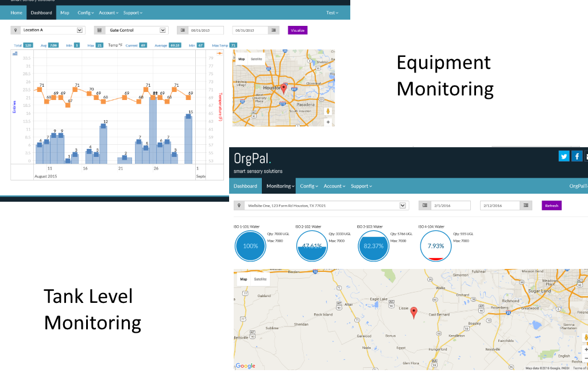The image size is (588, 377).
Task: Click the start date field 08/01/2015
Action: pos(206,30)
